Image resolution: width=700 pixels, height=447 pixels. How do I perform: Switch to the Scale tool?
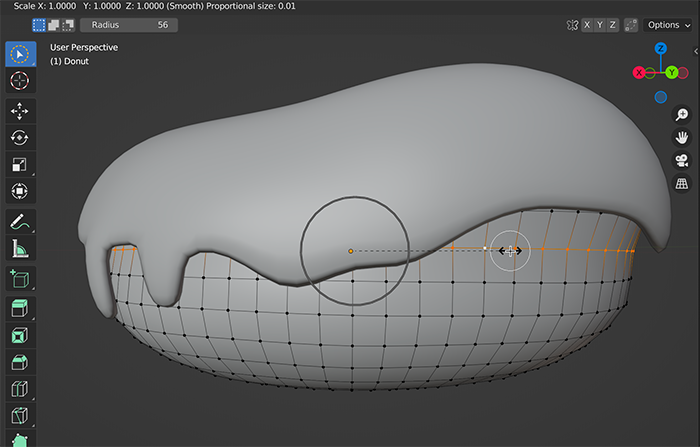point(20,164)
